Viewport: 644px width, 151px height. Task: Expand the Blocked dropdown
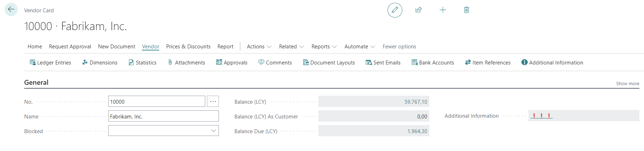tap(213, 131)
